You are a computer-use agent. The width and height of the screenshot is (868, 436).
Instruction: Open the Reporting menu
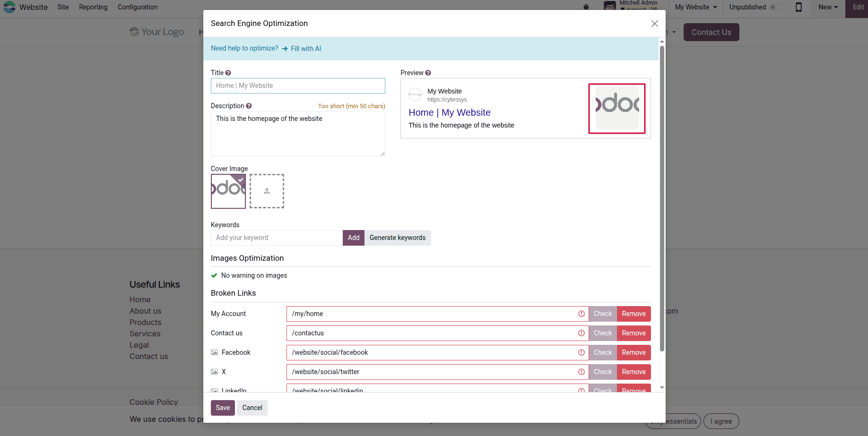pyautogui.click(x=93, y=7)
